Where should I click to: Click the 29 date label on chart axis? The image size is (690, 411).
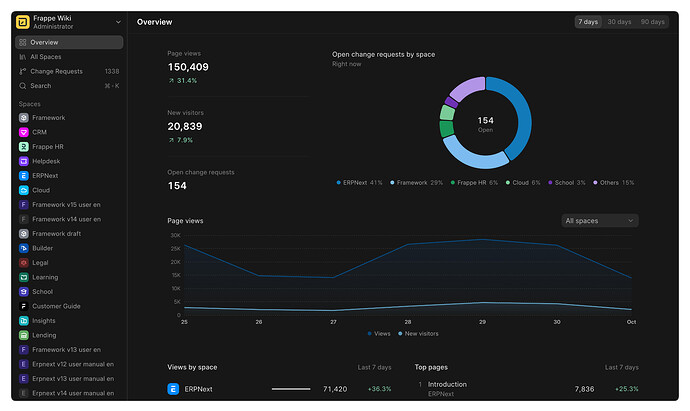tap(482, 322)
